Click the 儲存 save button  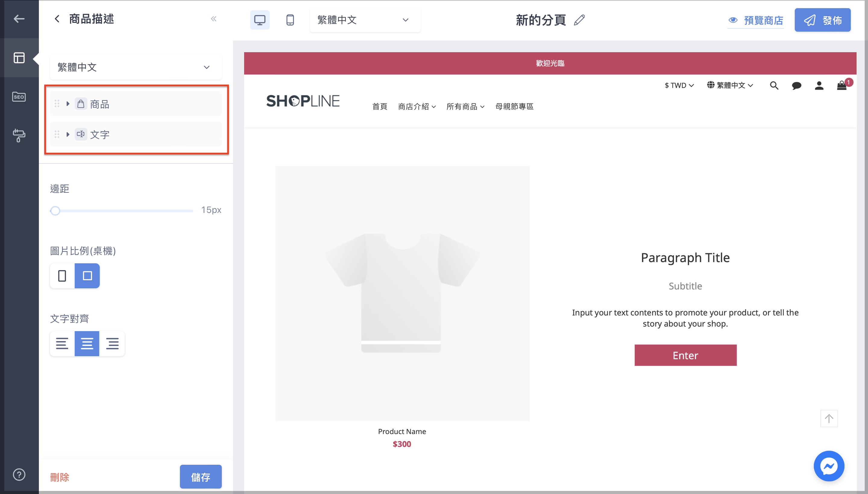(201, 477)
